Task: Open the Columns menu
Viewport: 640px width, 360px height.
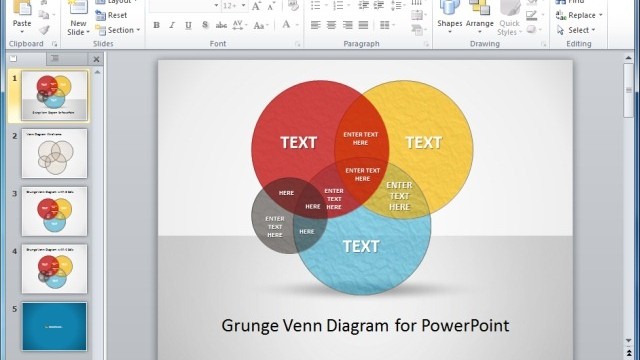Action: (387, 25)
